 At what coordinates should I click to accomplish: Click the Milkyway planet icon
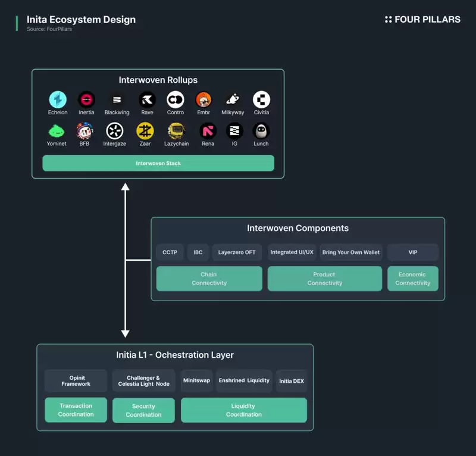pos(233,99)
